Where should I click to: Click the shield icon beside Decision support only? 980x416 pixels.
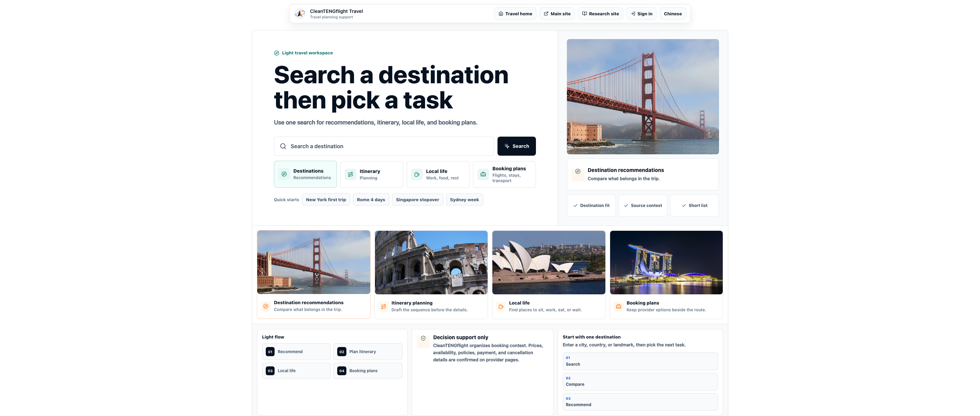coord(423,338)
